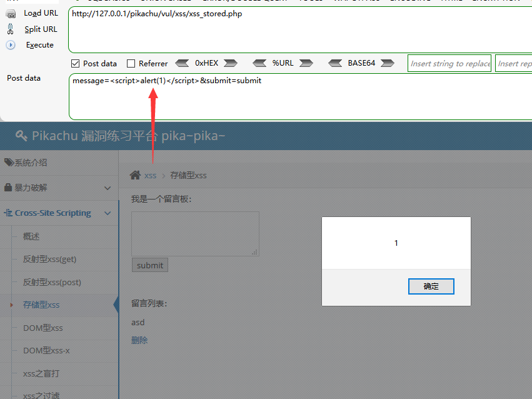Click the right arrow beside BASE64
532x399 pixels.
coord(388,63)
